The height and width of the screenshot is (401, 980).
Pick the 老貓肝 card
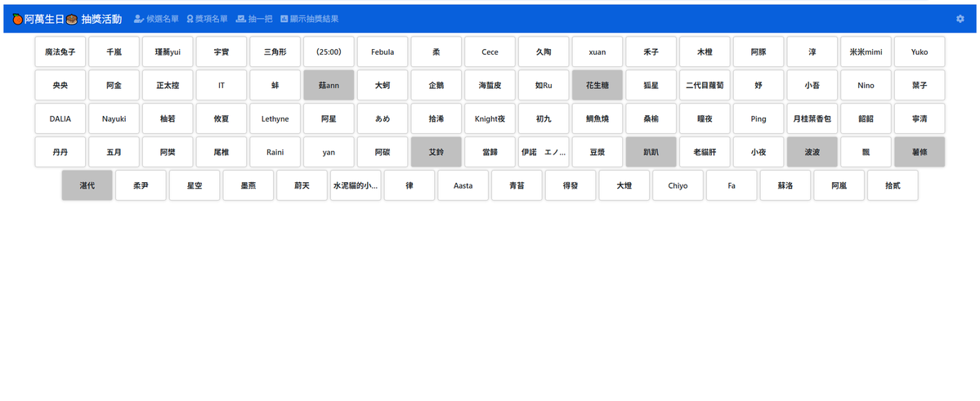tap(705, 153)
